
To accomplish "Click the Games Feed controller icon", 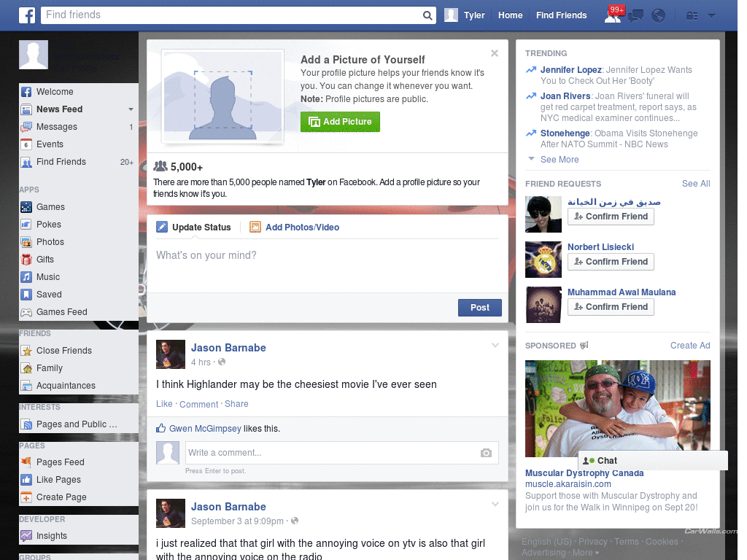I will pyautogui.click(x=26, y=312).
